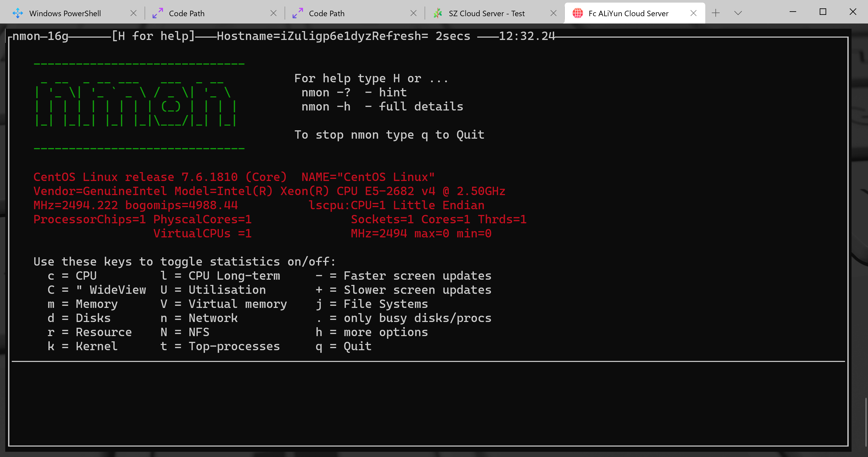The height and width of the screenshot is (457, 868).
Task: Minimize the terminal window
Action: pos(793,12)
